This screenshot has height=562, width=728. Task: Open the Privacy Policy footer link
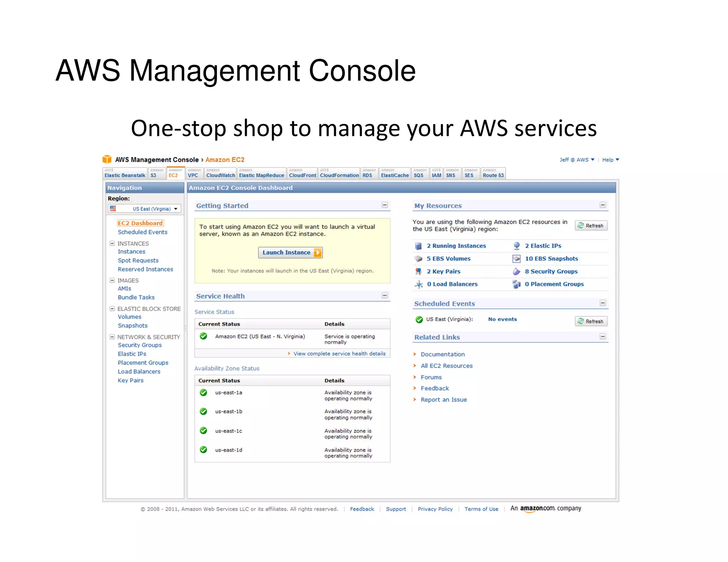[x=435, y=509]
